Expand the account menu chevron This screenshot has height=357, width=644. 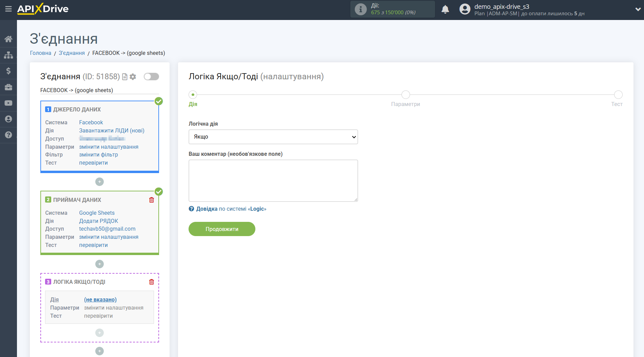tap(638, 9)
